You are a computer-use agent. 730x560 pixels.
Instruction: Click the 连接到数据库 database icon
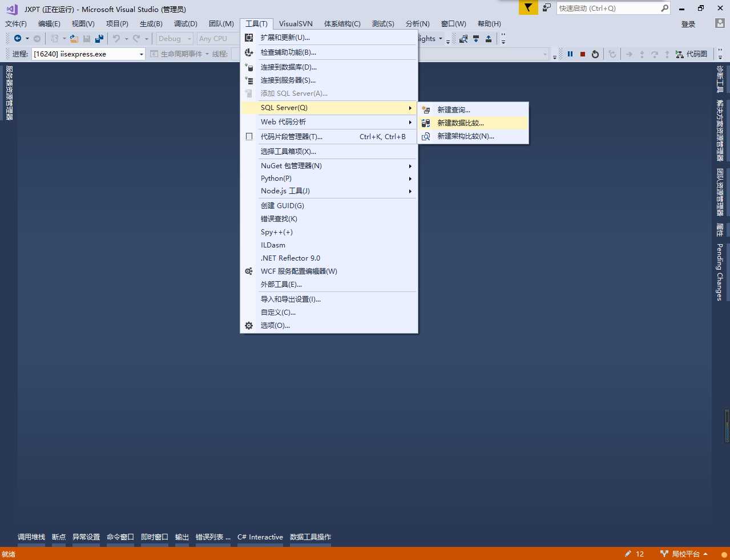tap(249, 67)
